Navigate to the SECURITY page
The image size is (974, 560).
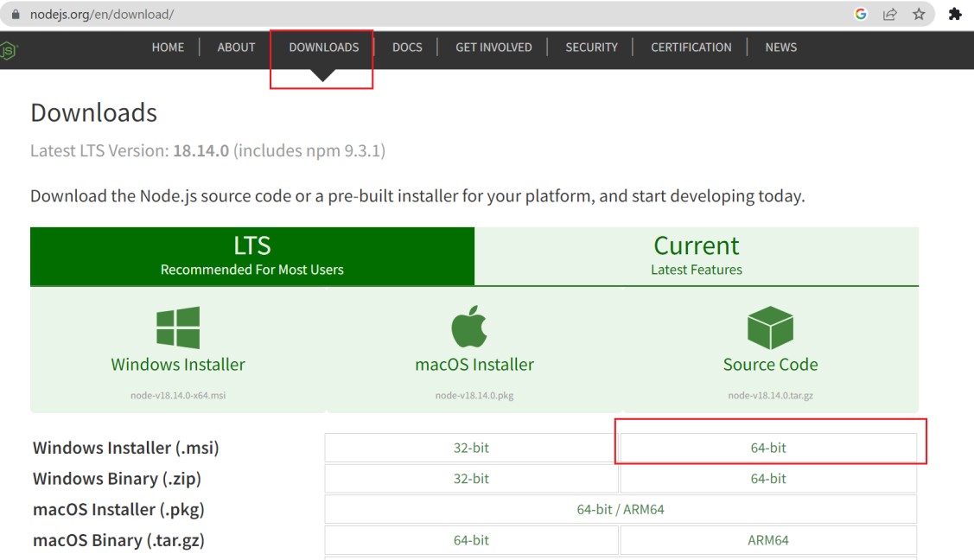click(591, 48)
